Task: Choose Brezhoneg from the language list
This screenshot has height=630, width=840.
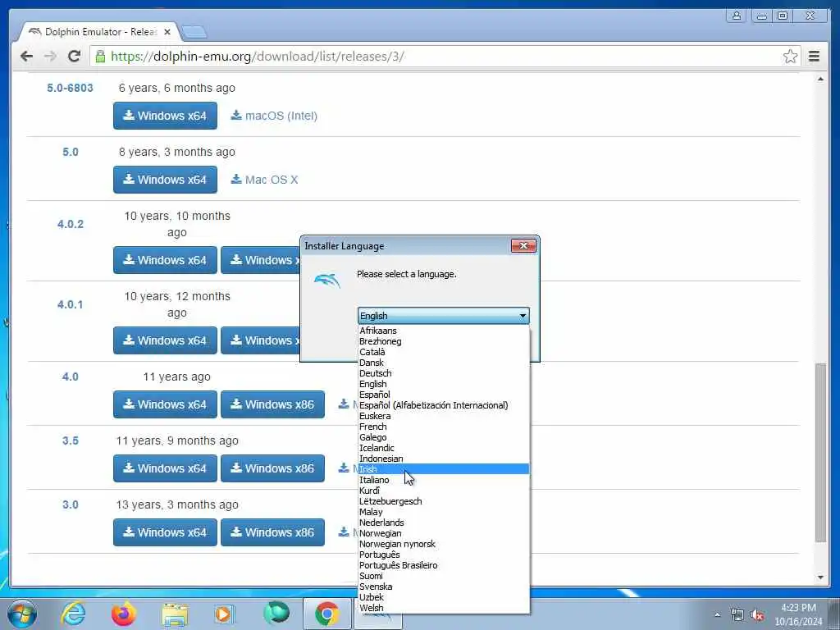Action: [x=443, y=341]
